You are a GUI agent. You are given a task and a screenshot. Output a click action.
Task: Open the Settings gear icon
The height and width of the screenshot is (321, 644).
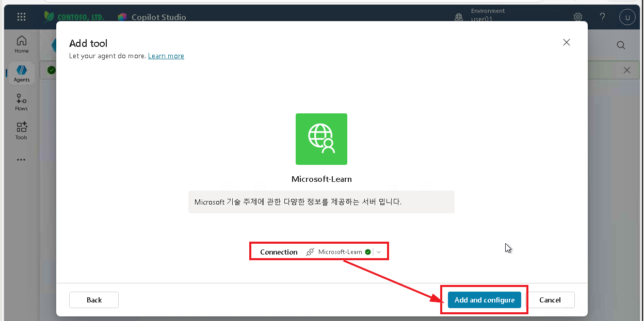(x=578, y=17)
